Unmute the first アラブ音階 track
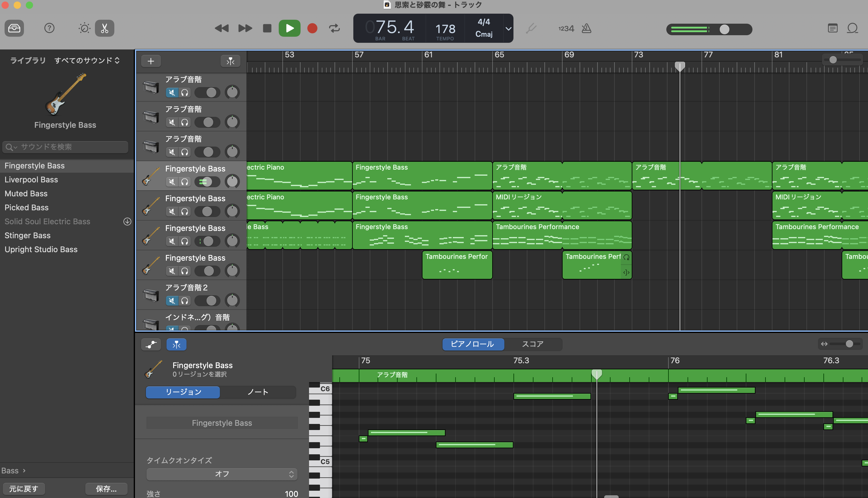This screenshot has width=868, height=498. [x=172, y=92]
